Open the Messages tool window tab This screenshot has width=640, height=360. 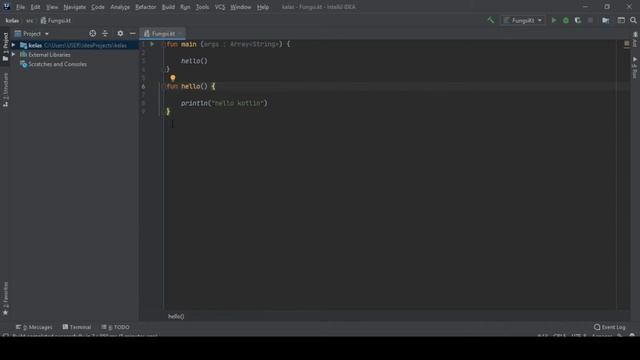[x=34, y=327]
